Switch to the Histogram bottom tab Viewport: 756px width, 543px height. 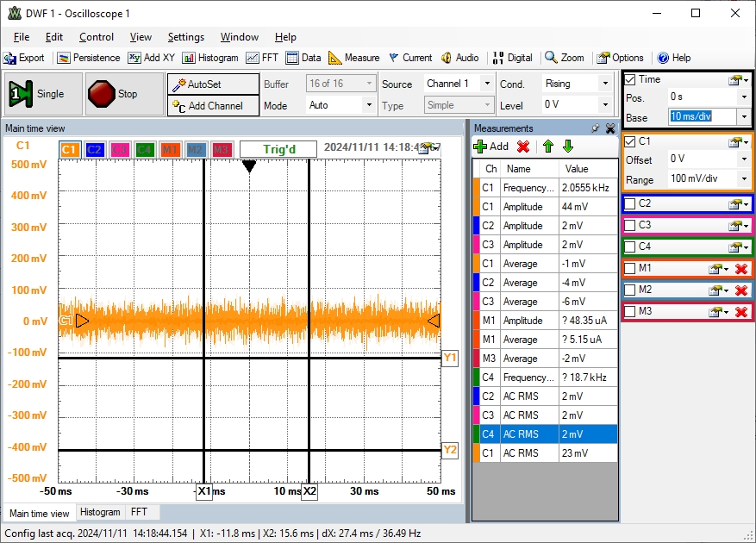point(100,512)
